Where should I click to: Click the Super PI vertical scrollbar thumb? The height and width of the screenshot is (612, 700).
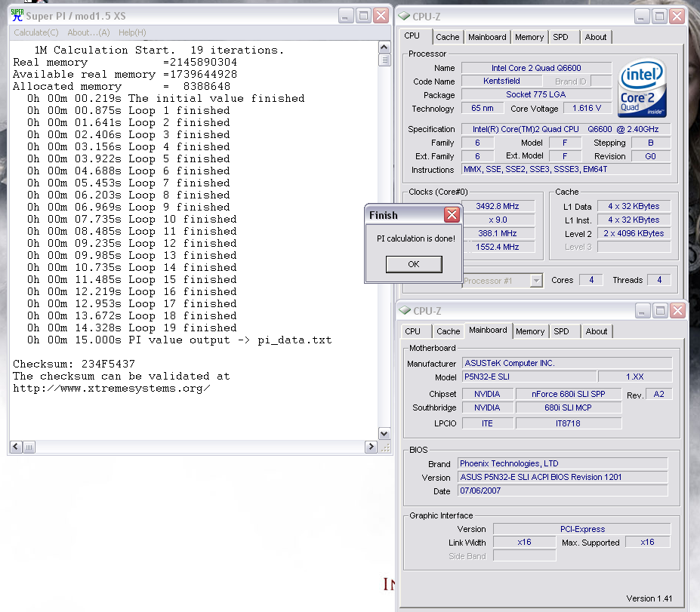(x=384, y=60)
